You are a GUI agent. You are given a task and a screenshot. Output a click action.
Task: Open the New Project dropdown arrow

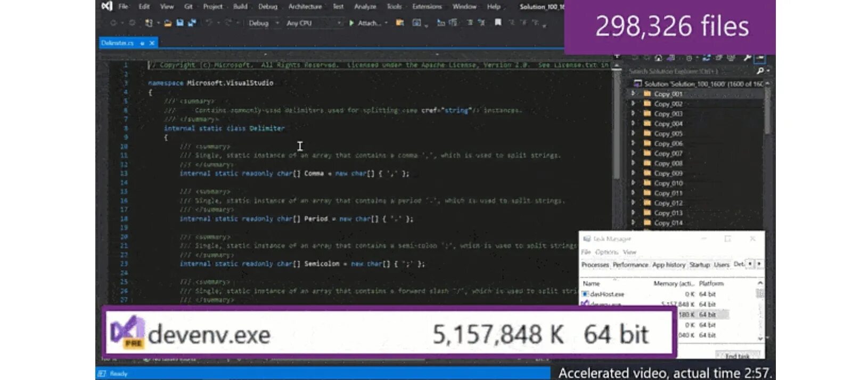[158, 23]
